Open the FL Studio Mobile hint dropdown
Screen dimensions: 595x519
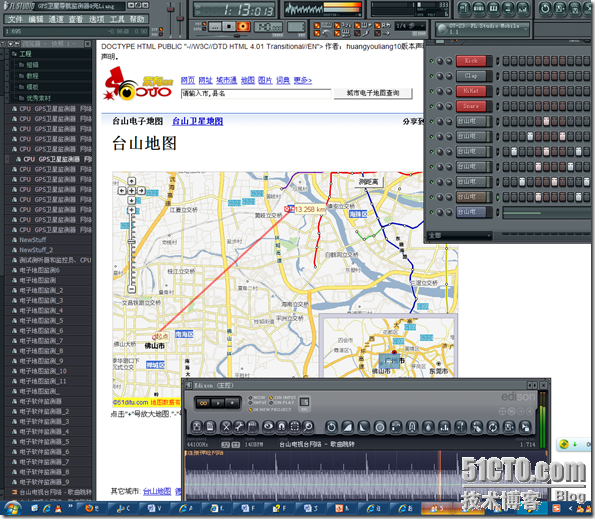pos(483,28)
